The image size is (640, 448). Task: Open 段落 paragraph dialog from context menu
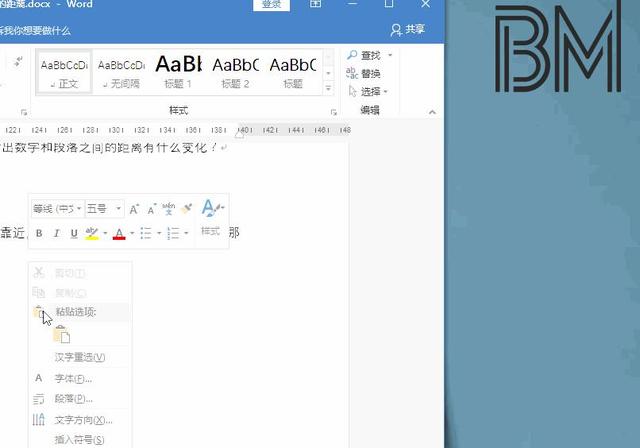tap(80, 399)
